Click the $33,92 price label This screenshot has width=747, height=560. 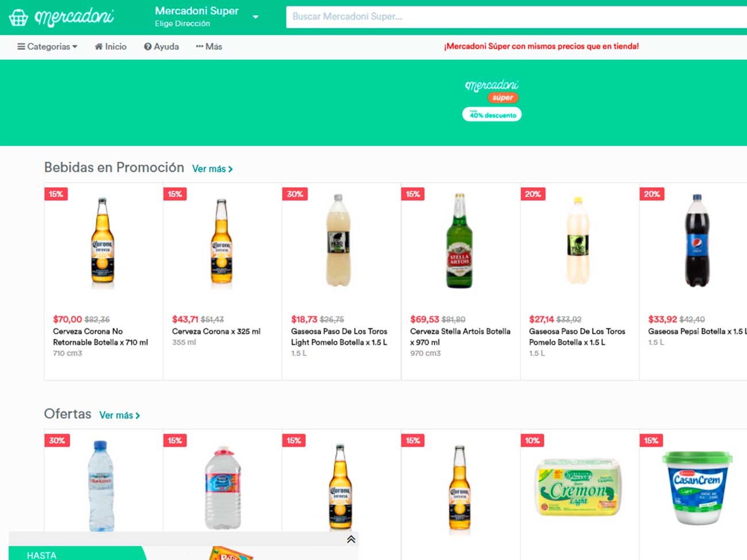tap(663, 319)
